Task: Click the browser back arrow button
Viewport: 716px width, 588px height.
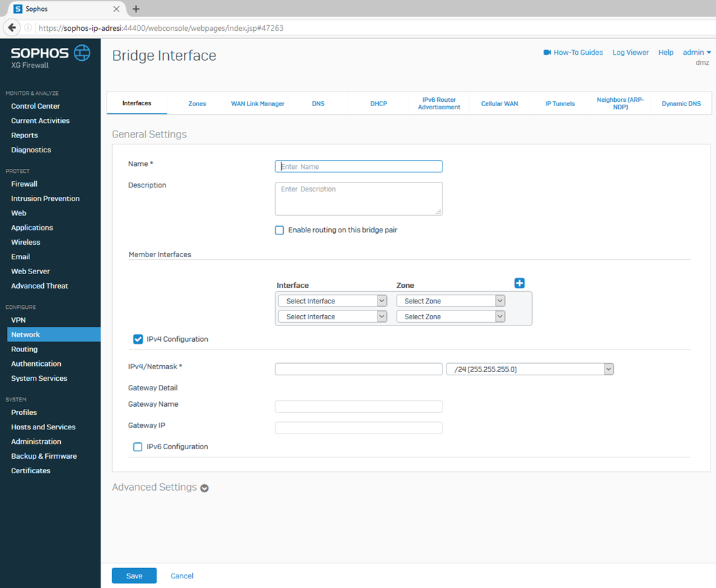Action: [12, 28]
